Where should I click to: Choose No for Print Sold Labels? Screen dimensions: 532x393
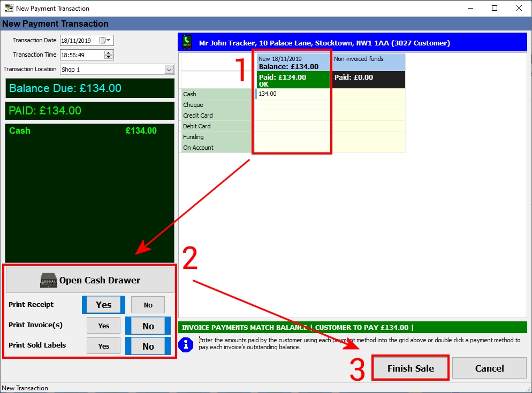pyautogui.click(x=148, y=346)
